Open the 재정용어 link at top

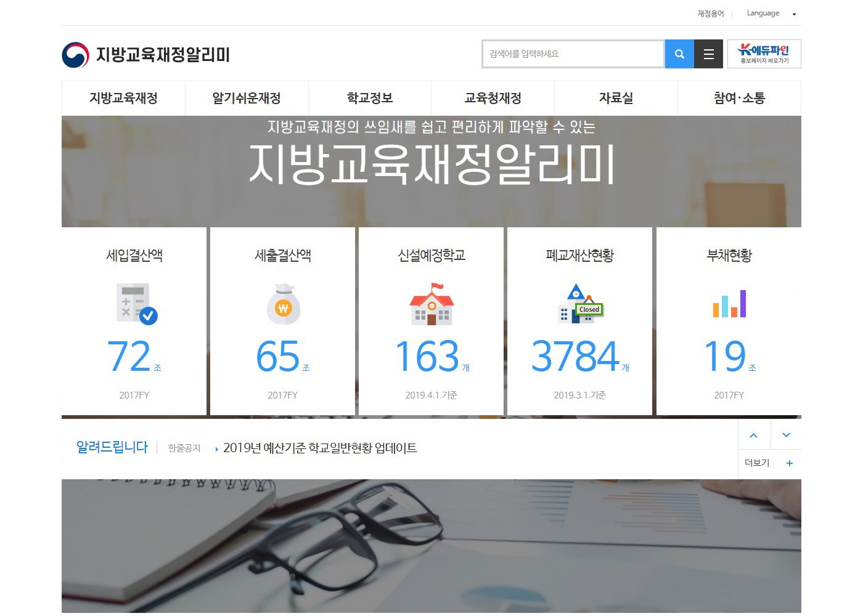coord(710,14)
